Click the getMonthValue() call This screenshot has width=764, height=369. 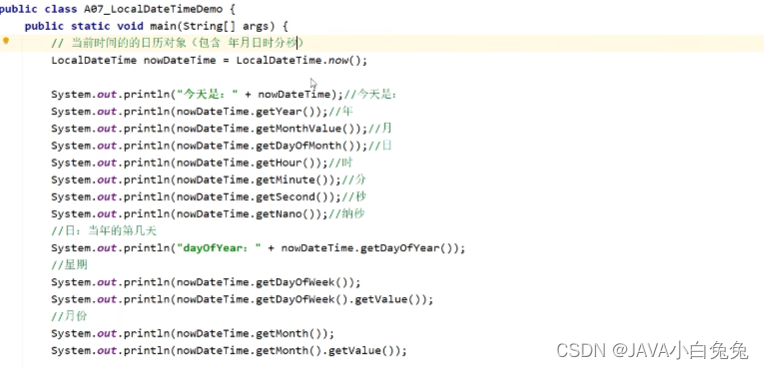(308, 129)
